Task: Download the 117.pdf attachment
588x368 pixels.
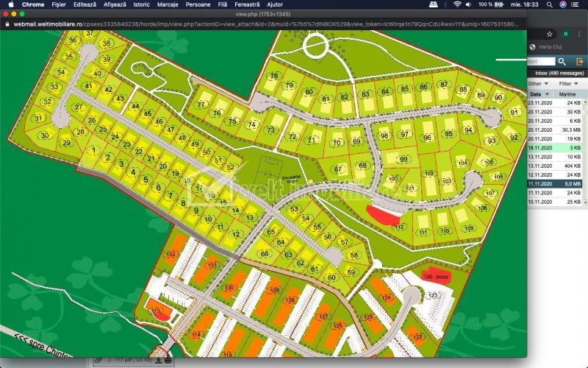Action: pos(158,360)
